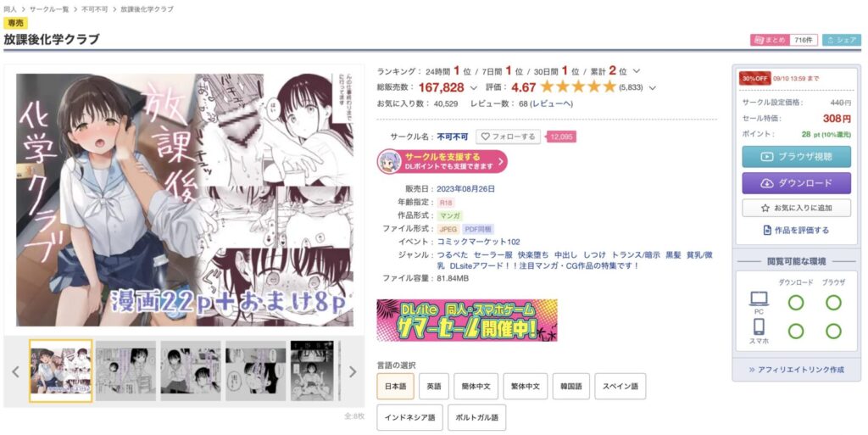Click the browser viewing play icon button

[796, 157]
